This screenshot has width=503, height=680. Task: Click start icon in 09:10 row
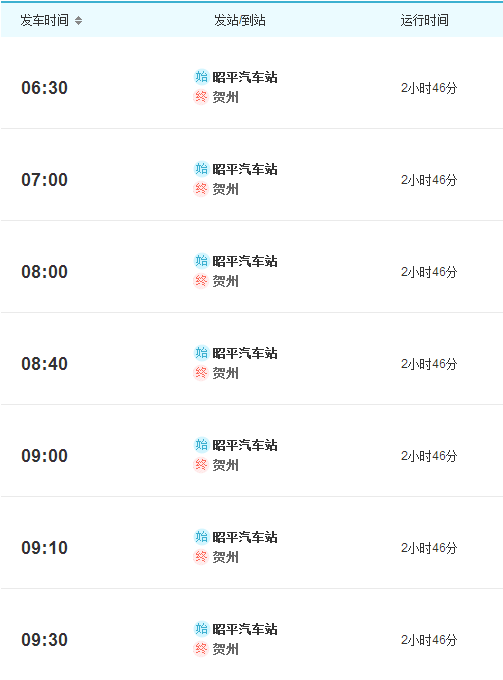(201, 536)
